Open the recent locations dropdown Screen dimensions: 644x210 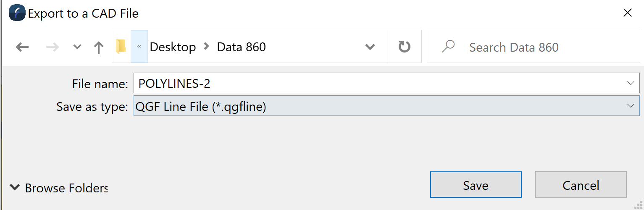click(77, 47)
